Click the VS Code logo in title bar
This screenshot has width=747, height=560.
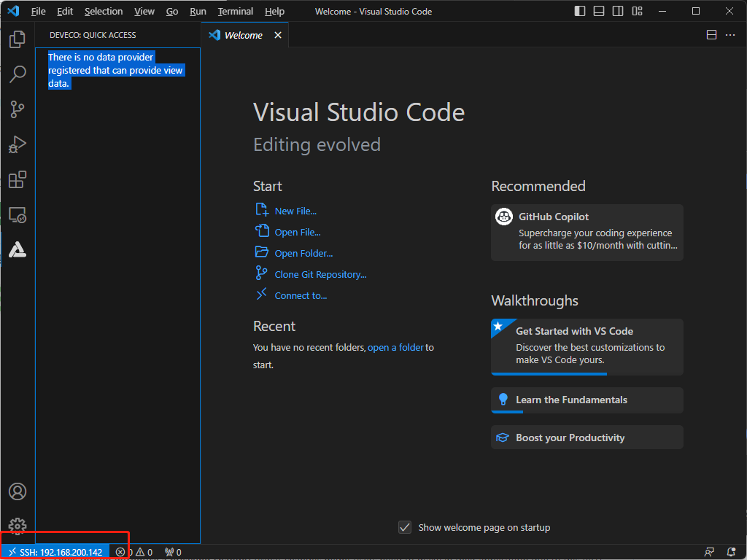(x=13, y=10)
